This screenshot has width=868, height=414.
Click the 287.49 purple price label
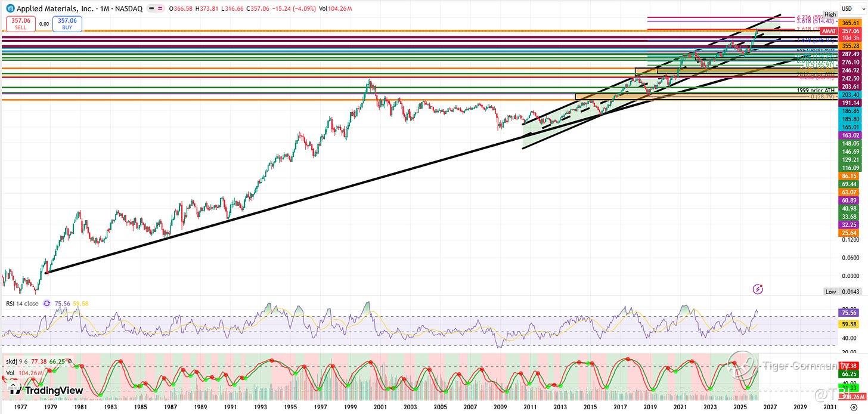point(849,54)
